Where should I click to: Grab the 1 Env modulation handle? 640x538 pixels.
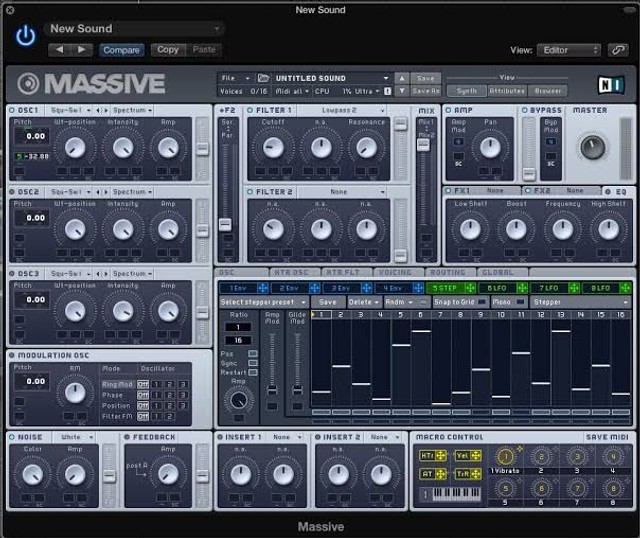263,288
